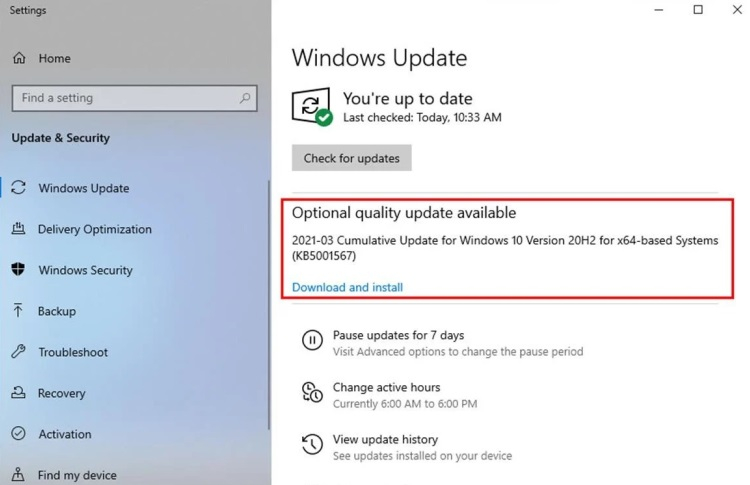750x485 pixels.
Task: Click the Recovery icon in sidebar
Action: click(18, 393)
